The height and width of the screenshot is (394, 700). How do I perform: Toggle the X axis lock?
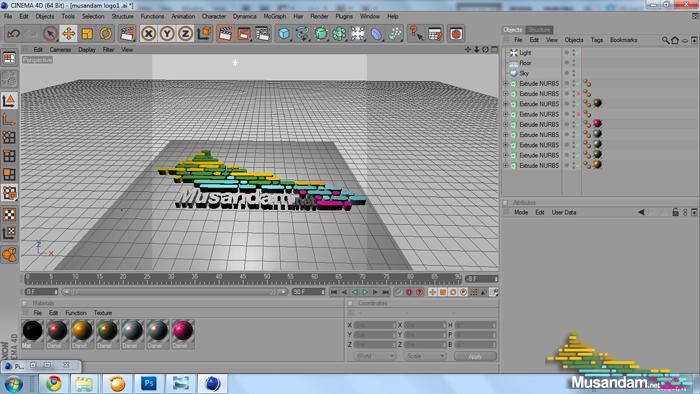(x=148, y=33)
